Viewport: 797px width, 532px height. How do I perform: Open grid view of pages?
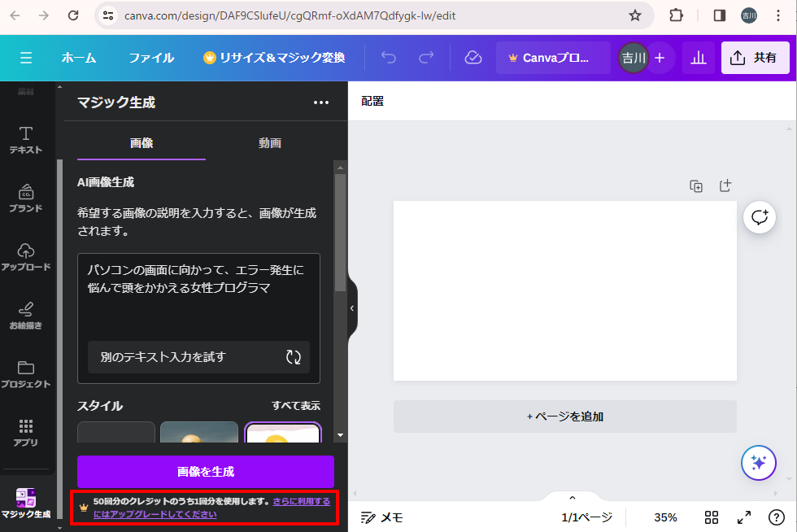pyautogui.click(x=712, y=517)
